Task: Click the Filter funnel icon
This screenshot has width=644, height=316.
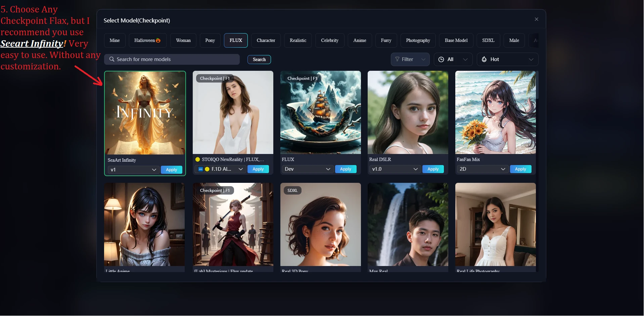Action: pos(397,59)
